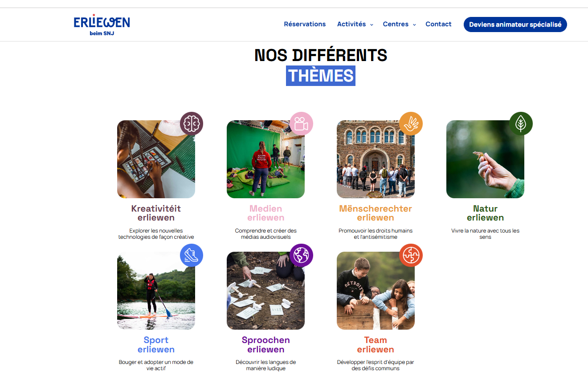Viewport: 588px width, 380px height.
Task: Click the orange hand Mënscherechter icon
Action: 411,123
